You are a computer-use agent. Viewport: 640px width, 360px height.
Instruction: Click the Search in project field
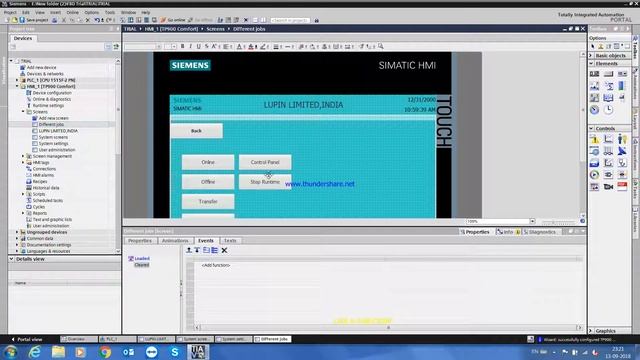click(x=290, y=20)
